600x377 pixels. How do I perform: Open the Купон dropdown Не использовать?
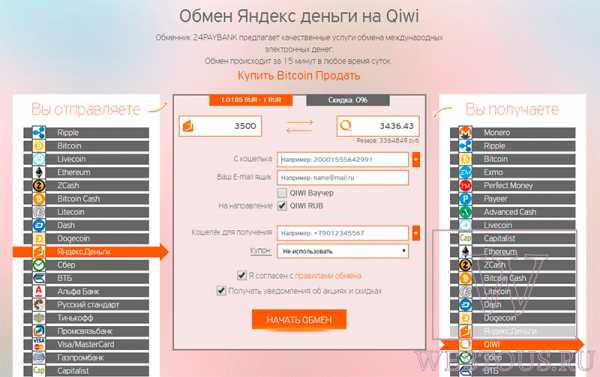point(343,251)
